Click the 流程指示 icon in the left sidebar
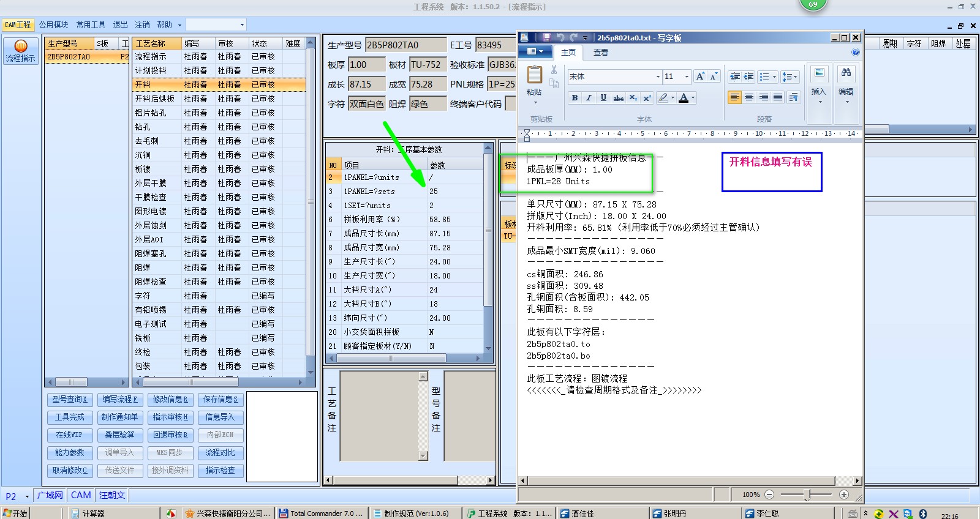The image size is (980, 519). coord(20,51)
